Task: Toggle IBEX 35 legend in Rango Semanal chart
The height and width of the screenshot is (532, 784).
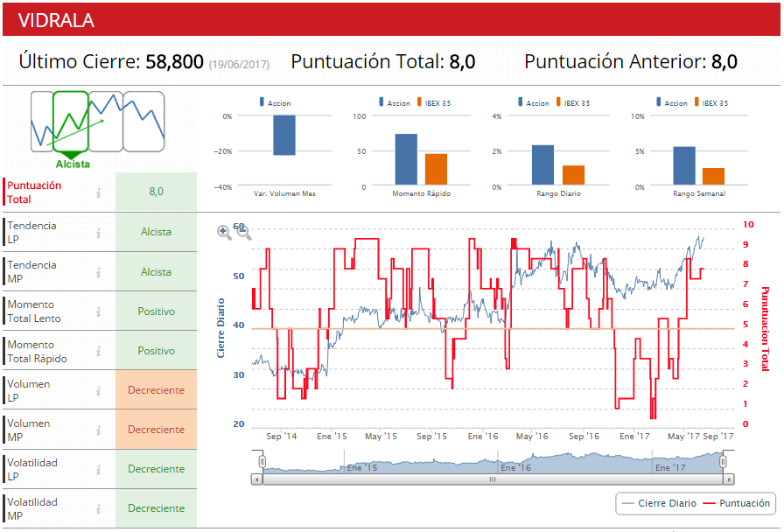Action: (710, 102)
